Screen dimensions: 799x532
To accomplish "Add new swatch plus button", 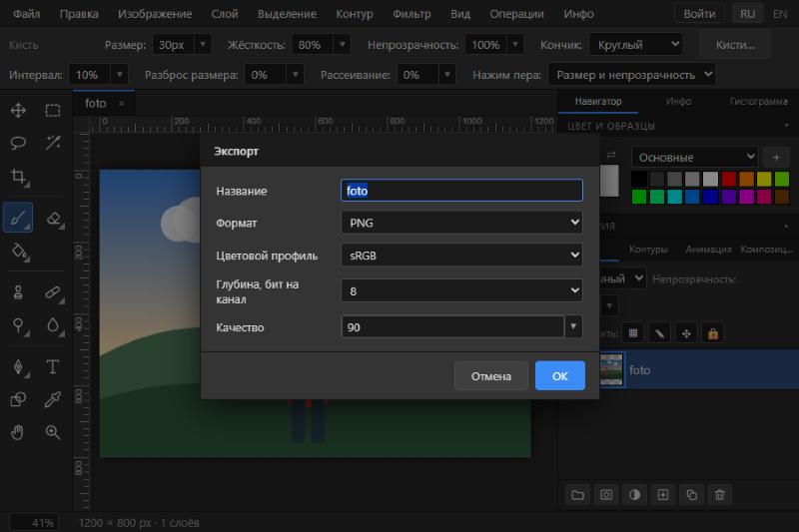I will 776,158.
